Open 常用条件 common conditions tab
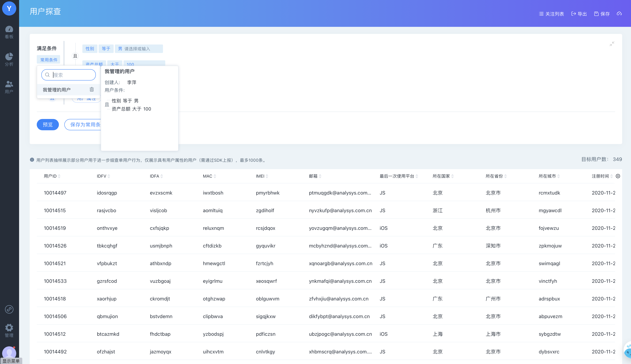The height and width of the screenshot is (364, 631). click(x=49, y=60)
